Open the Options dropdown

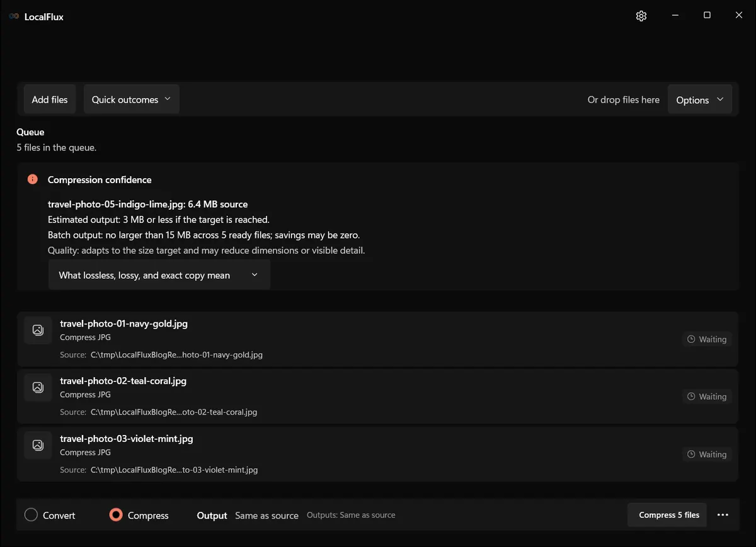pos(700,100)
